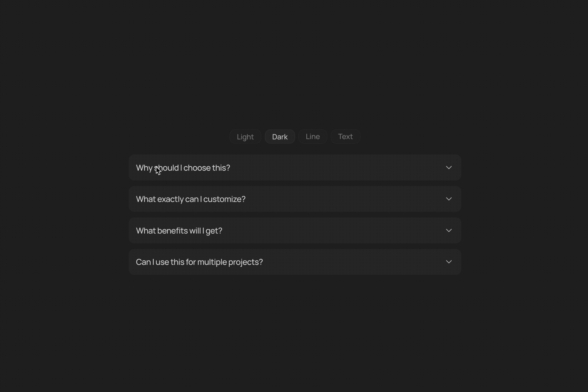Expand 'What benefits will I get?' question
588x392 pixels.
pyautogui.click(x=295, y=230)
